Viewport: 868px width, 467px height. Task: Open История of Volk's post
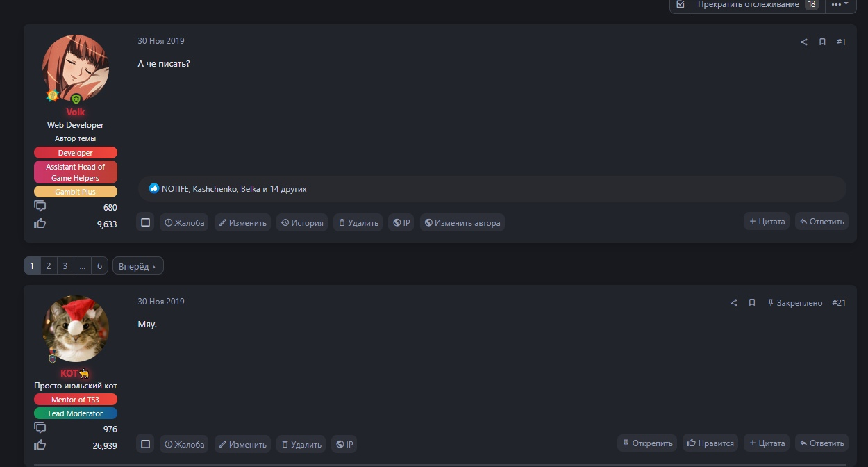coord(303,222)
